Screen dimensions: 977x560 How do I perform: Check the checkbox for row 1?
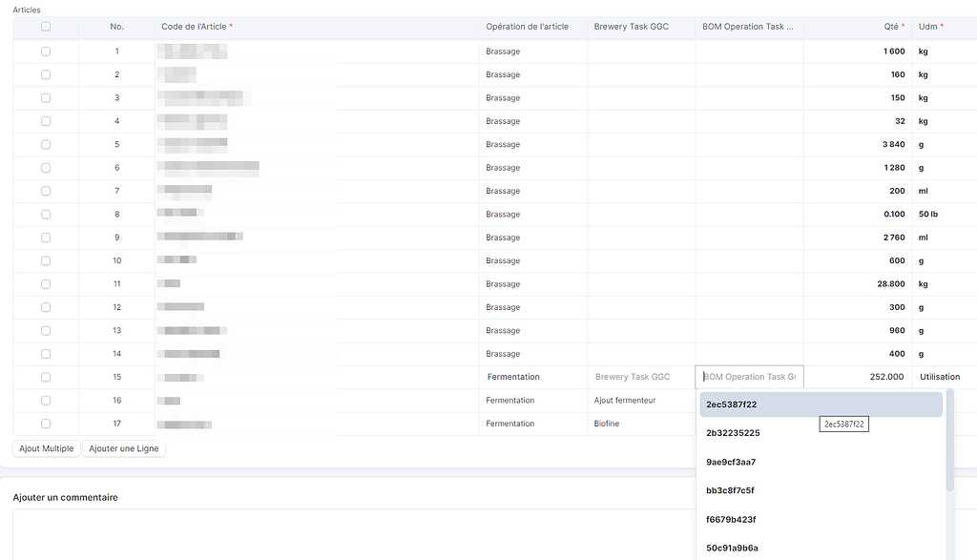tap(45, 51)
